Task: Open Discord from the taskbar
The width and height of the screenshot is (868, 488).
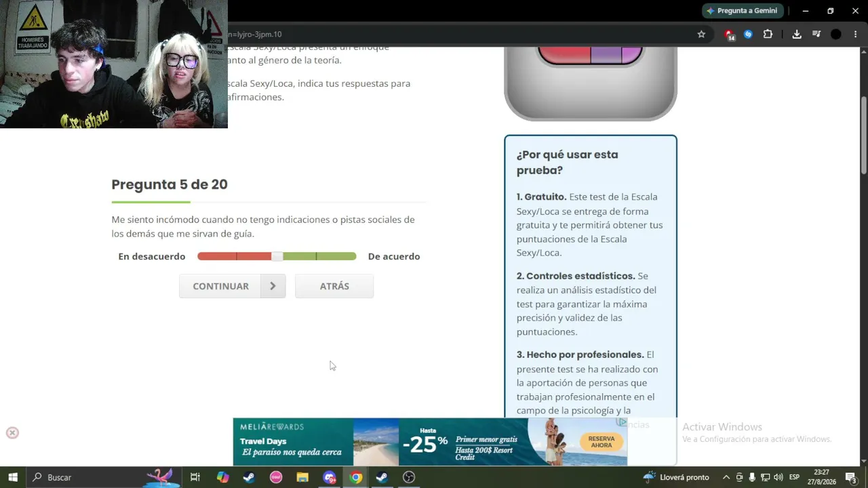Action: (x=330, y=477)
